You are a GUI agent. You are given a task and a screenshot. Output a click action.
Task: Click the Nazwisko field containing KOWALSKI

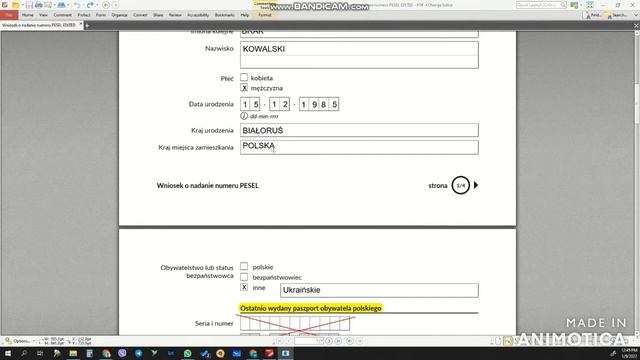coord(359,55)
